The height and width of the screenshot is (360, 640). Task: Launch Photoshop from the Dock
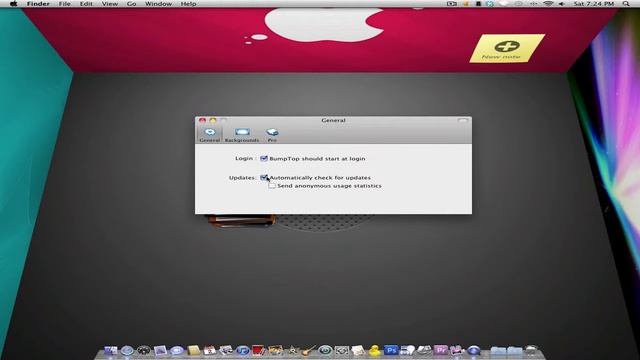tap(391, 350)
